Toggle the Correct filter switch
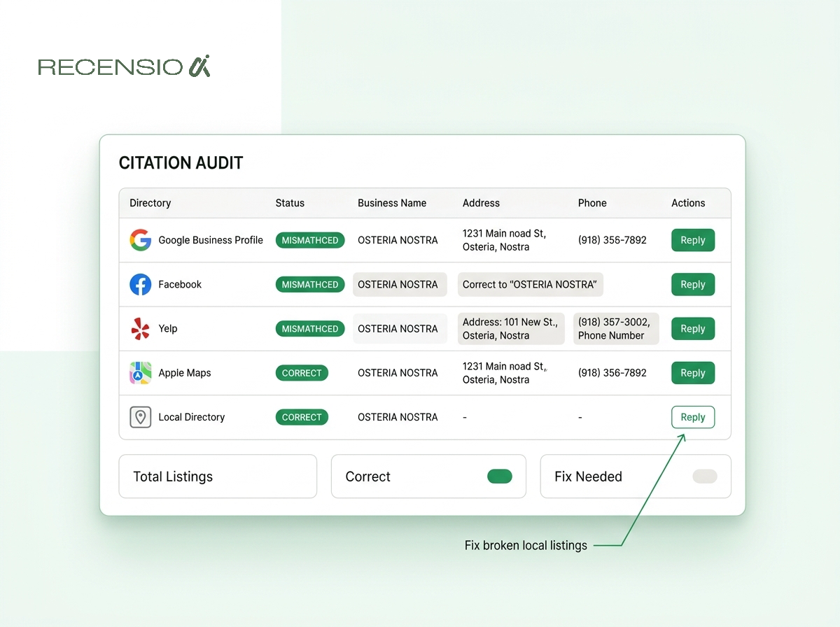 500,477
